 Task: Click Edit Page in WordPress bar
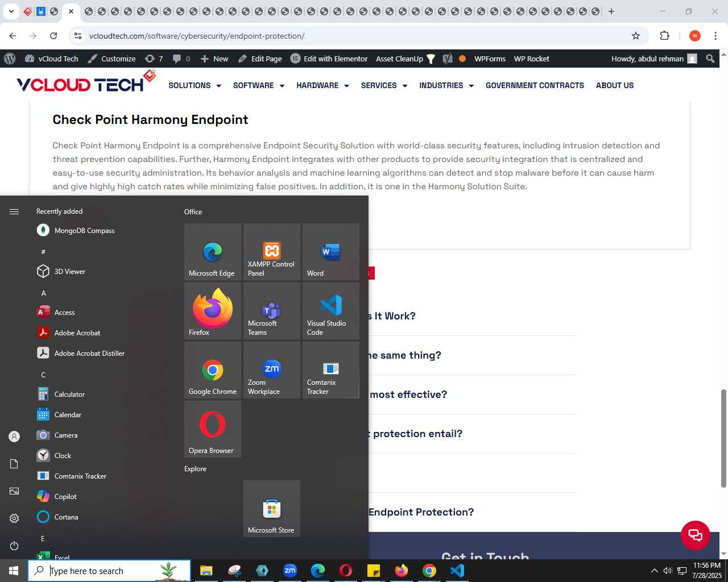(x=260, y=59)
